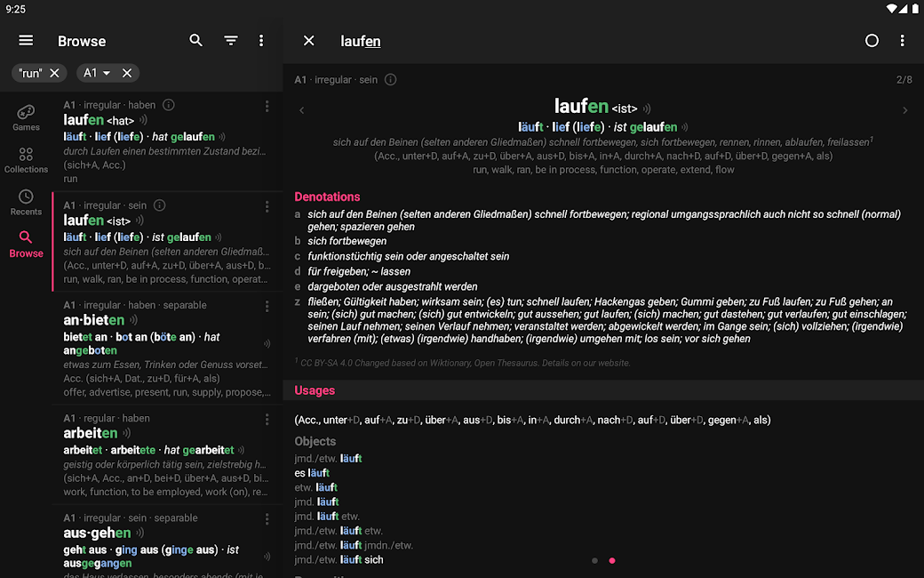Remove the "run" search filter chip
This screenshot has height=578, width=924.
point(54,73)
